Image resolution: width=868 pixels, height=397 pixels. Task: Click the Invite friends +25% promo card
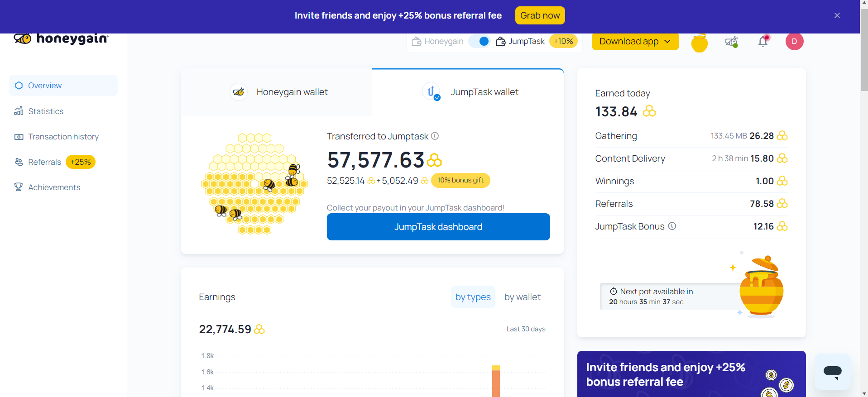tap(691, 374)
